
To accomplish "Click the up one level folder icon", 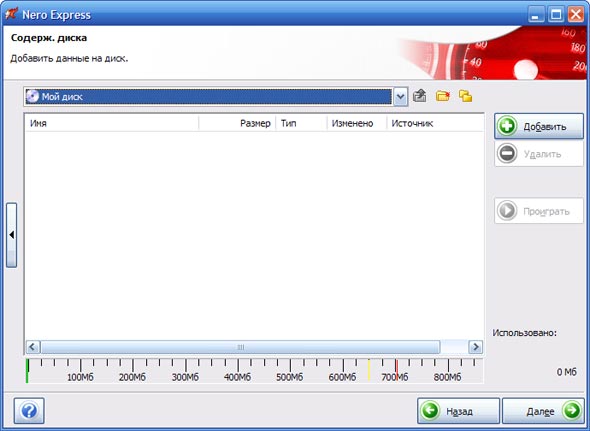I will [x=420, y=96].
